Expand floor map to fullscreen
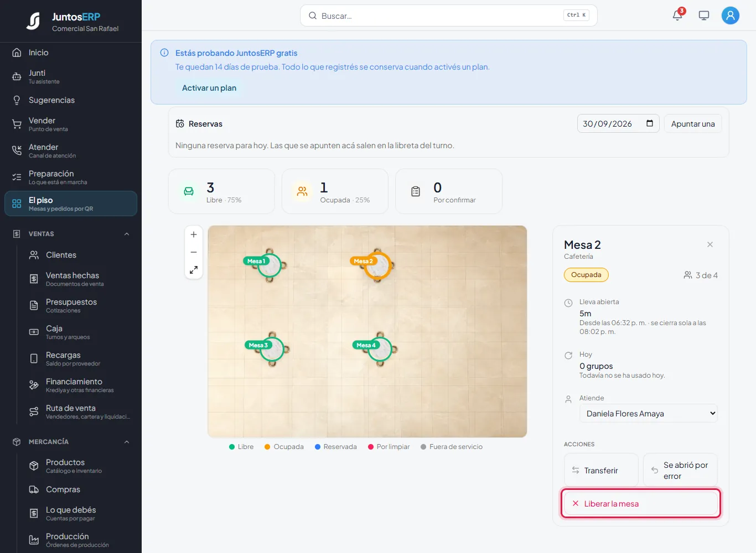756x553 pixels. click(x=194, y=270)
